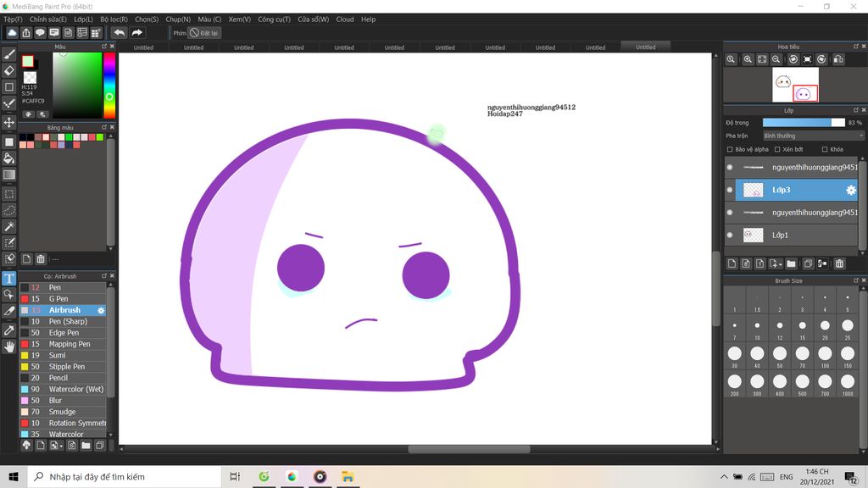This screenshot has width=868, height=488.
Task: Select the Lasso tool
Action: point(8,210)
